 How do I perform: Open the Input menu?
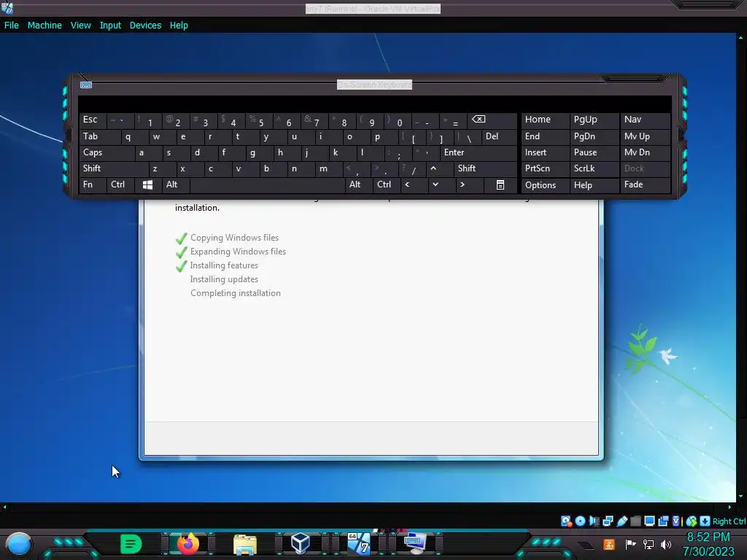[x=110, y=26]
